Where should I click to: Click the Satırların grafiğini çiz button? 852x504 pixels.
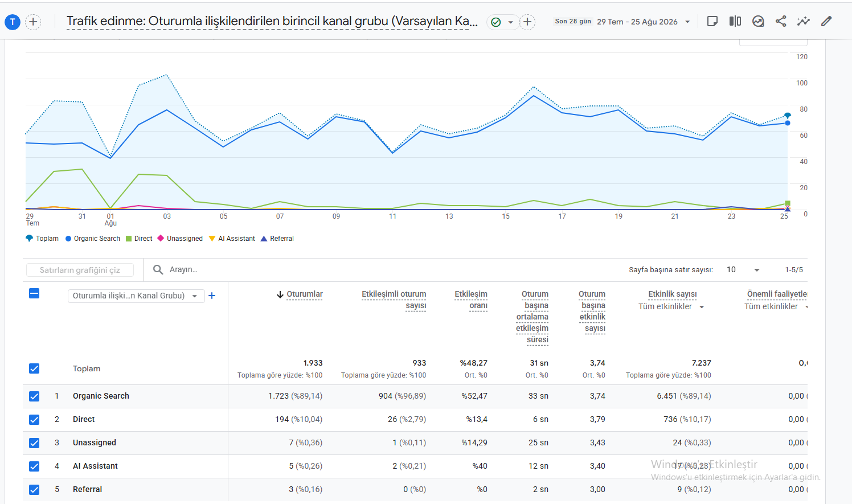pos(79,270)
